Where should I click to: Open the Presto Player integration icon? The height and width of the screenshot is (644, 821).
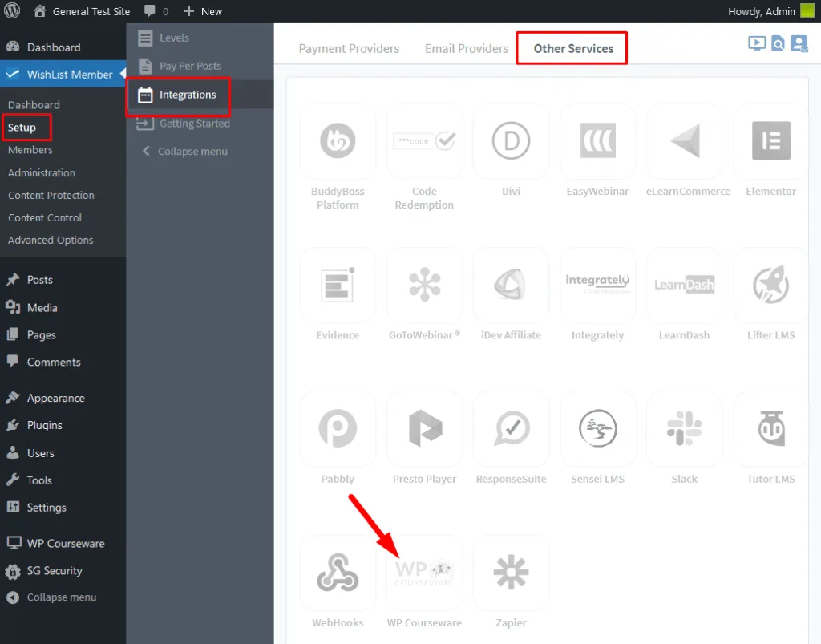pos(424,428)
